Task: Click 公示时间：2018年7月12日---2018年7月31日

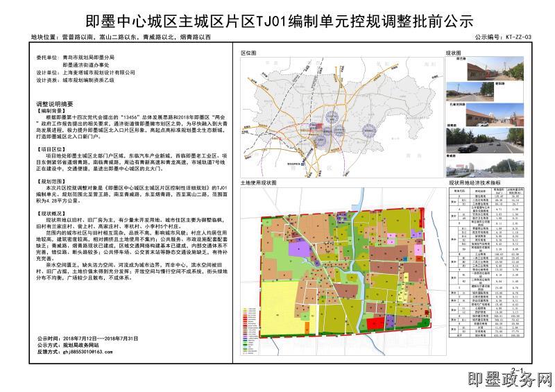Action: click(87, 339)
